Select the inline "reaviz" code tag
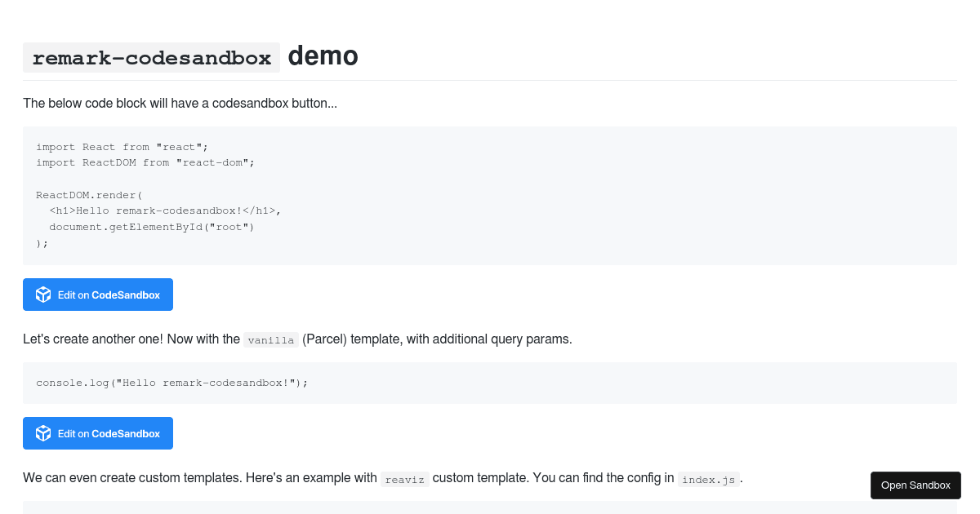The image size is (980, 514). click(404, 479)
